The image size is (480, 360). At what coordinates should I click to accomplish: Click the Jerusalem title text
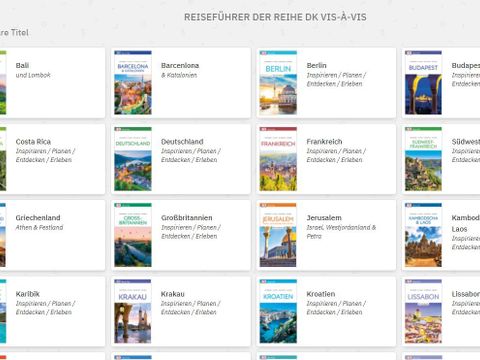click(324, 218)
